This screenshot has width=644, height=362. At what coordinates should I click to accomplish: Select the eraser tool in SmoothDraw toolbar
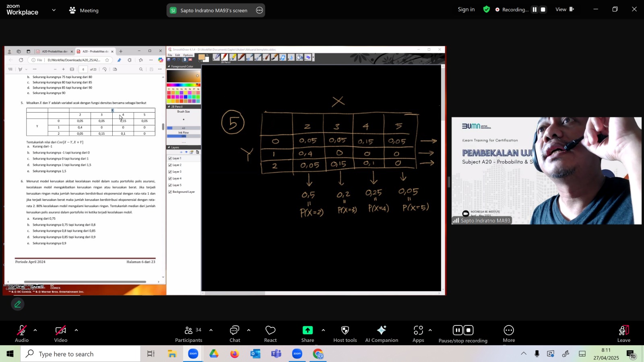click(308, 58)
